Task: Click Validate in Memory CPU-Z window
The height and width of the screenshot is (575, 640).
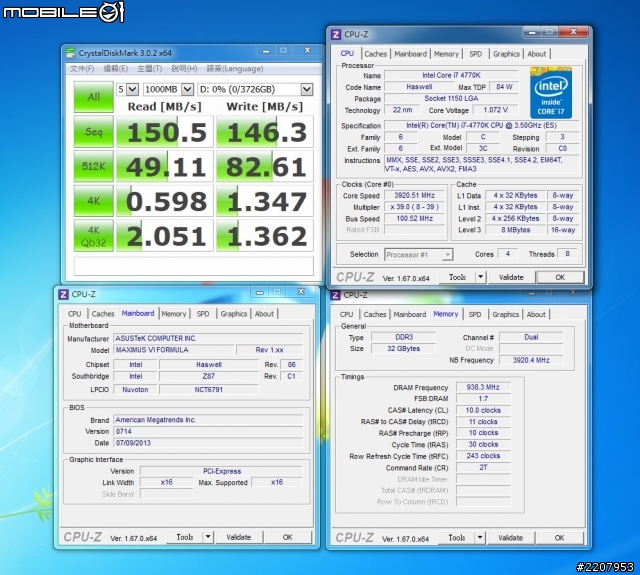Action: tap(511, 538)
